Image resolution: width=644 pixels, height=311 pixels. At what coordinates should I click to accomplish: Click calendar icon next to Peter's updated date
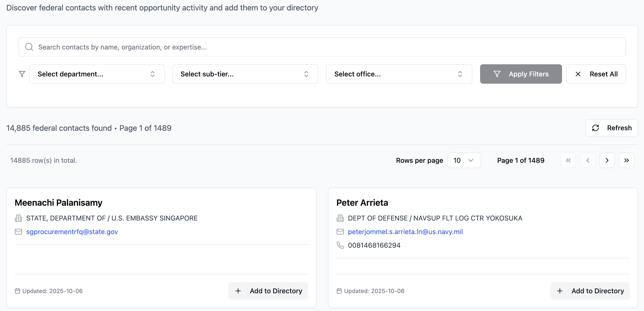click(339, 291)
